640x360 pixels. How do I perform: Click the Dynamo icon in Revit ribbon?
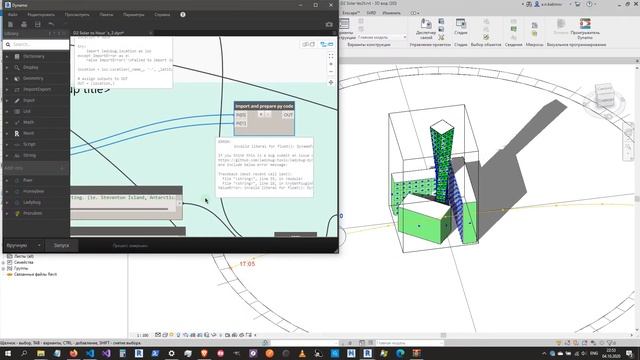tap(561, 27)
